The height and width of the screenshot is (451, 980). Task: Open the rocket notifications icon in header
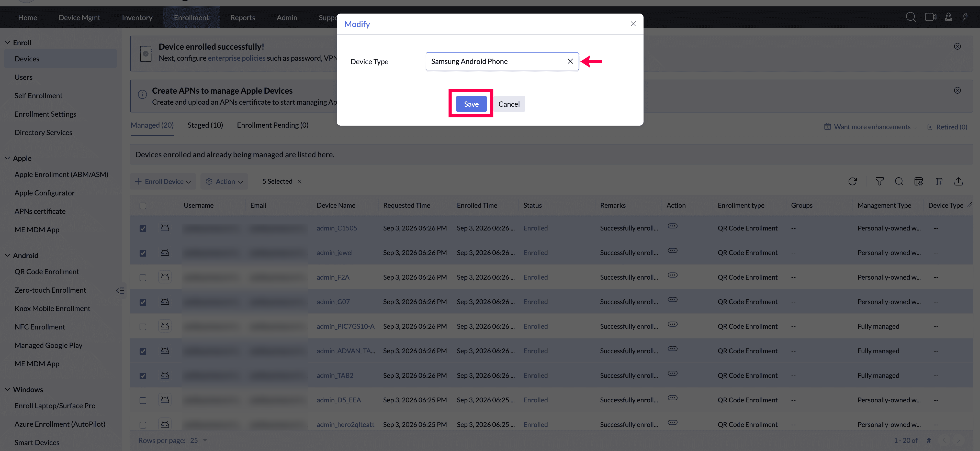948,17
